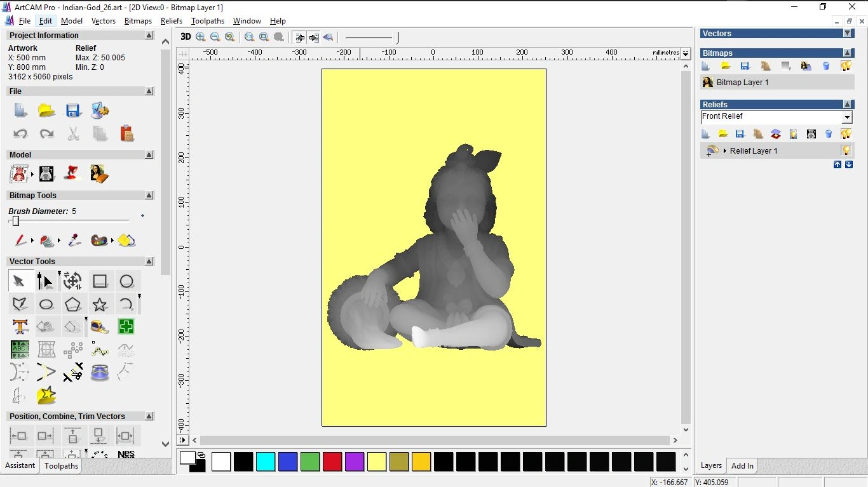Image resolution: width=868 pixels, height=487 pixels.
Task: Expand Relief Layer 1 disclosure triangle
Action: (x=725, y=151)
